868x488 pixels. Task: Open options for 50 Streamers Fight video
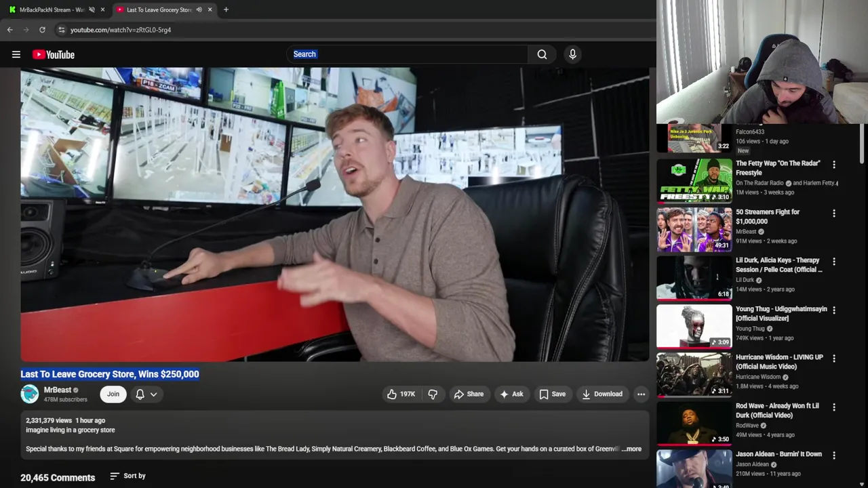(x=834, y=213)
